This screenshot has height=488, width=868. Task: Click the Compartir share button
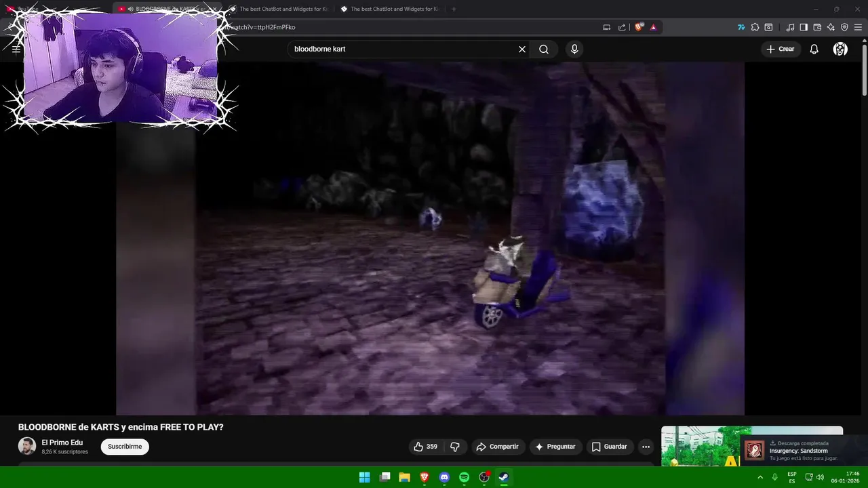497,447
